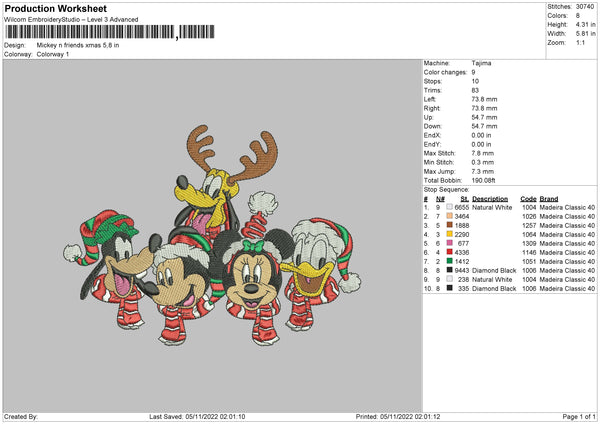
Task: Select the white swatch in stop row 1
Action: (x=449, y=207)
